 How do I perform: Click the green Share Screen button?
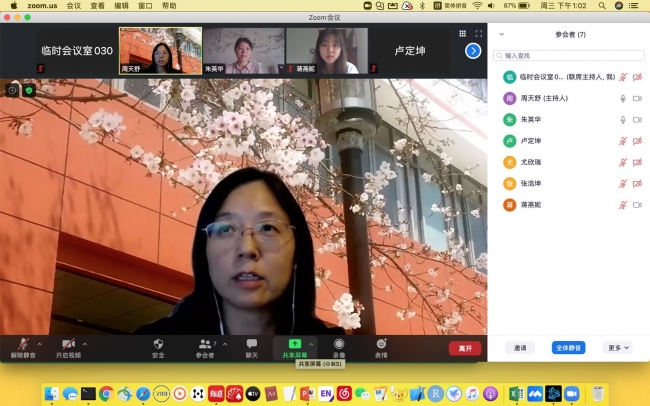(x=294, y=344)
